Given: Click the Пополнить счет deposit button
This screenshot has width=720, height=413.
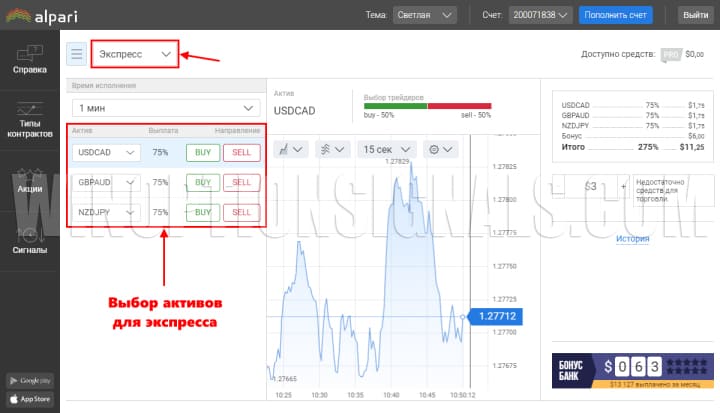Looking at the screenshot, I should tap(615, 15).
